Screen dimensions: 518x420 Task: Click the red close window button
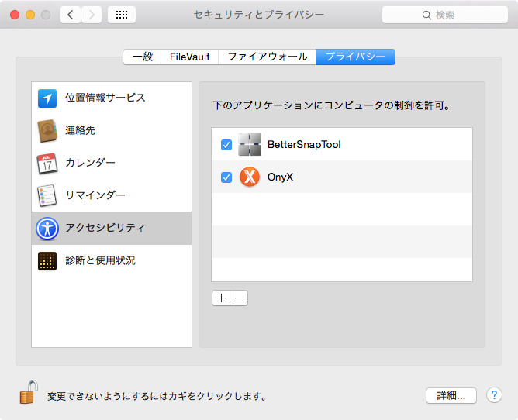tap(15, 15)
